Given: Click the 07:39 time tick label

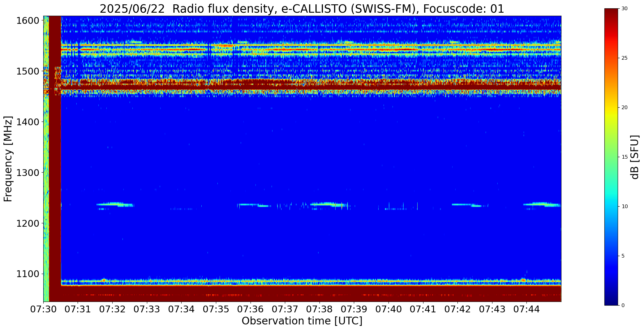Looking at the screenshot, I should point(354,309).
